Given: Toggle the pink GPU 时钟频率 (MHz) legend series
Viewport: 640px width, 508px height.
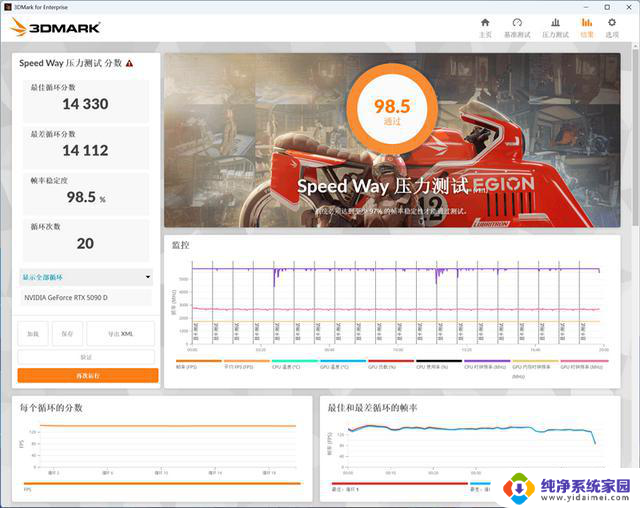Looking at the screenshot, I should tap(584, 364).
